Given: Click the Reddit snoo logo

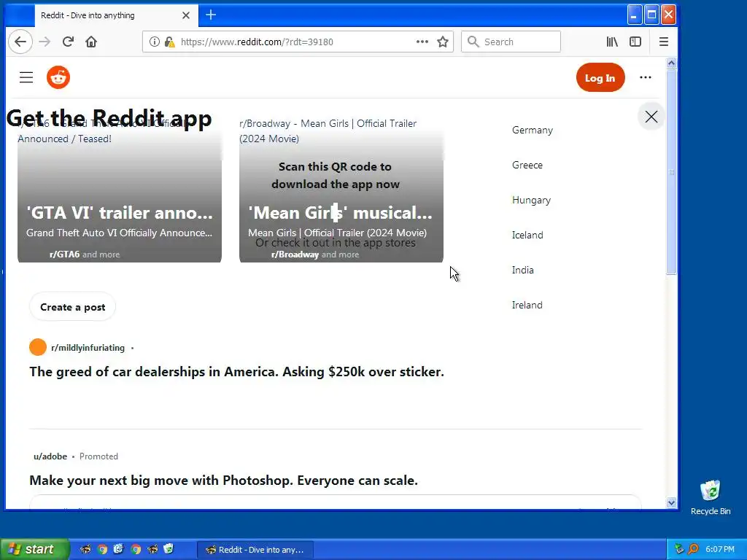Looking at the screenshot, I should coord(58,77).
